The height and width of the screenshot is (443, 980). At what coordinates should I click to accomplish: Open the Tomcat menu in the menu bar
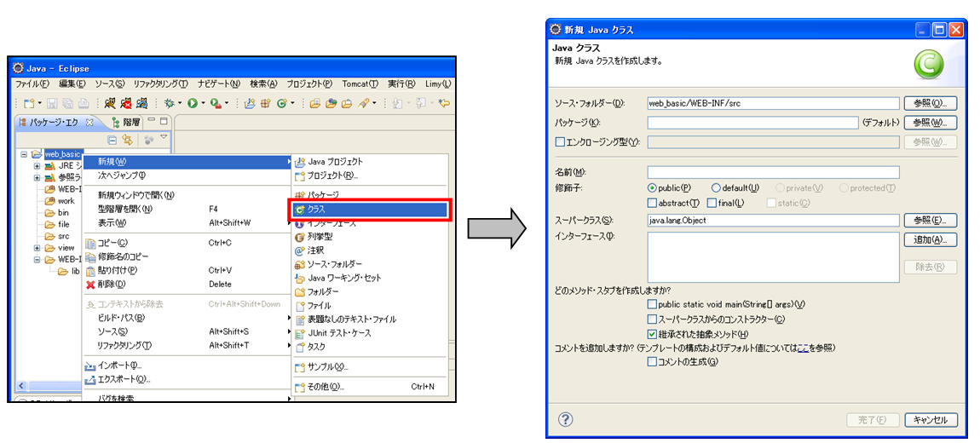(358, 84)
